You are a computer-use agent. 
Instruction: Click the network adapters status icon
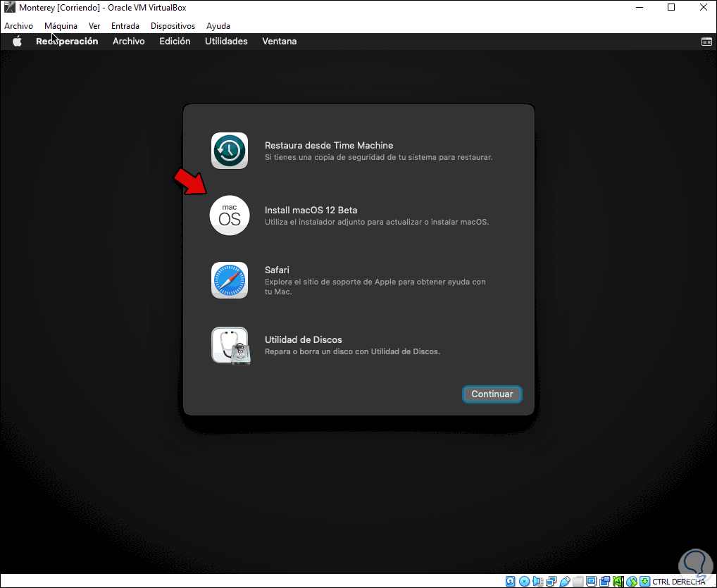click(551, 581)
